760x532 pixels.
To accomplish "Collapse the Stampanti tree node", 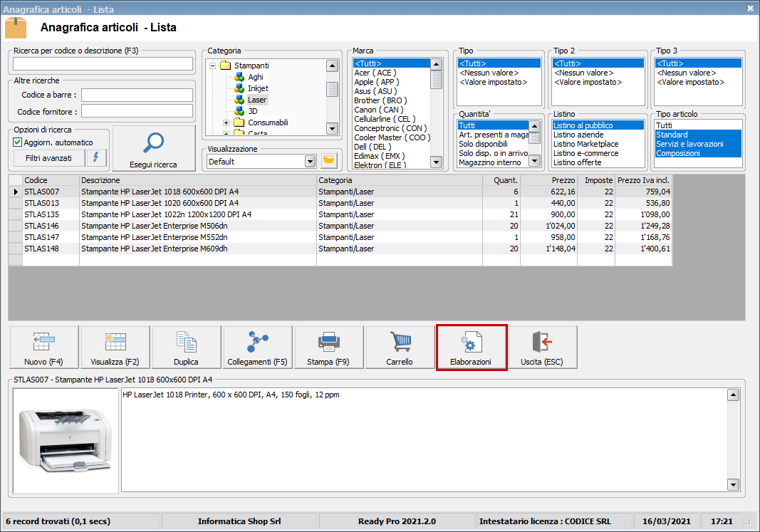I will coord(212,66).
